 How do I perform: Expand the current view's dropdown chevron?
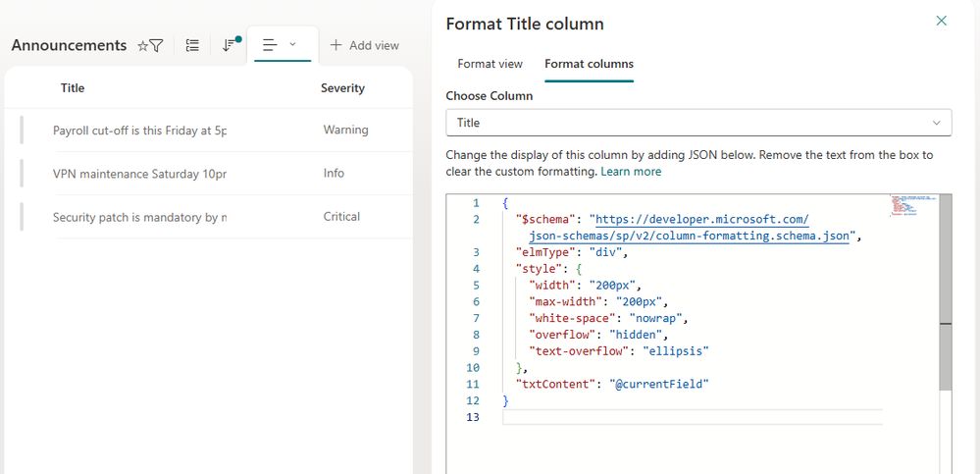[292, 44]
